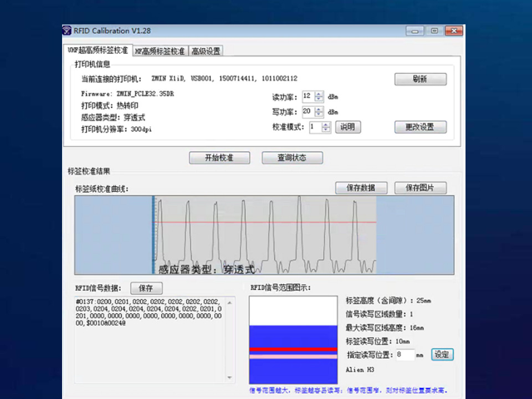Click the 信号读写区域数量: 1 text

point(379,314)
